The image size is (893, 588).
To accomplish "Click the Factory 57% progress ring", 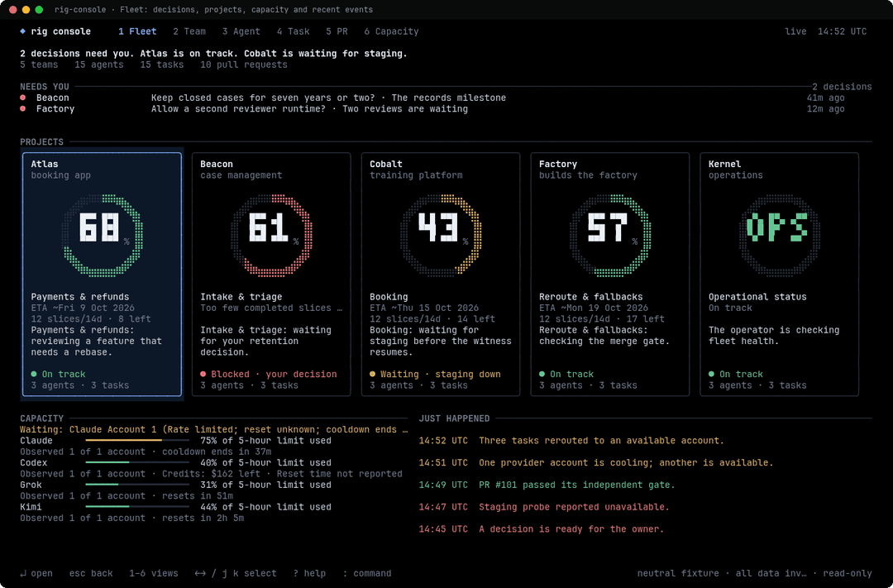I will (x=610, y=236).
